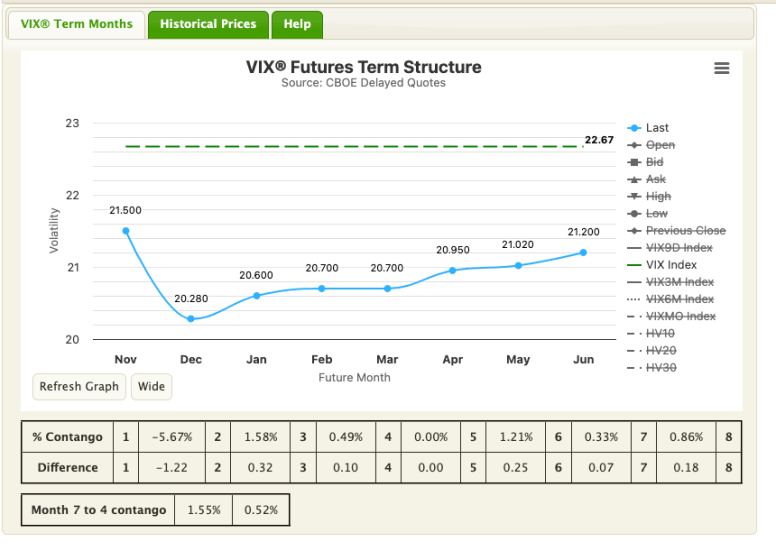Click the Month 7 to 4 contango label

(98, 510)
